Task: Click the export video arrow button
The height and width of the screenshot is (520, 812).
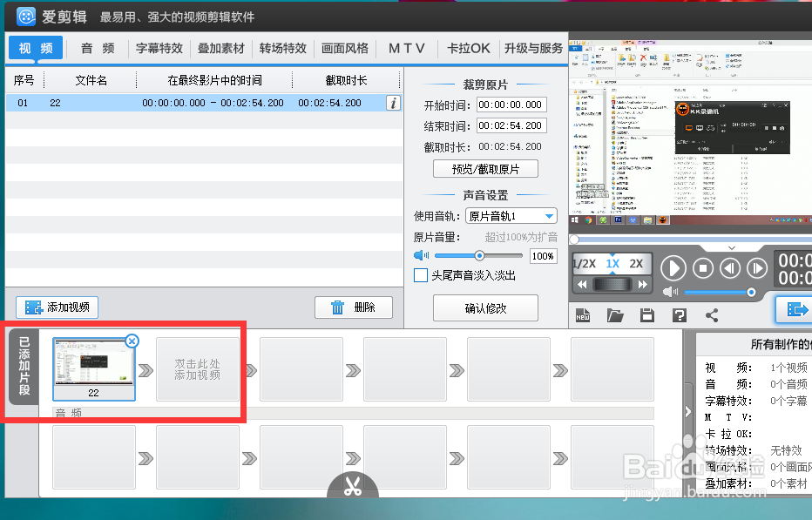Action: click(795, 310)
